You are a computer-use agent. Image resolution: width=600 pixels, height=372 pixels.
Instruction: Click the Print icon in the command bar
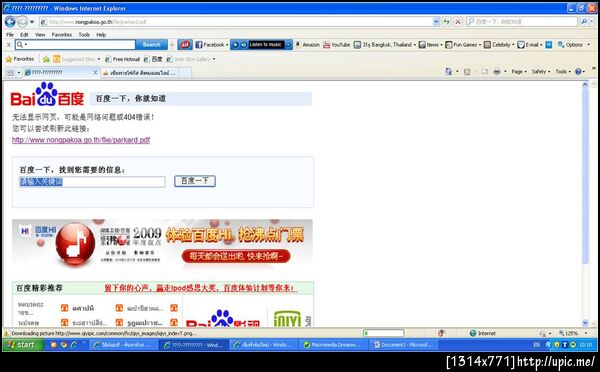point(497,72)
